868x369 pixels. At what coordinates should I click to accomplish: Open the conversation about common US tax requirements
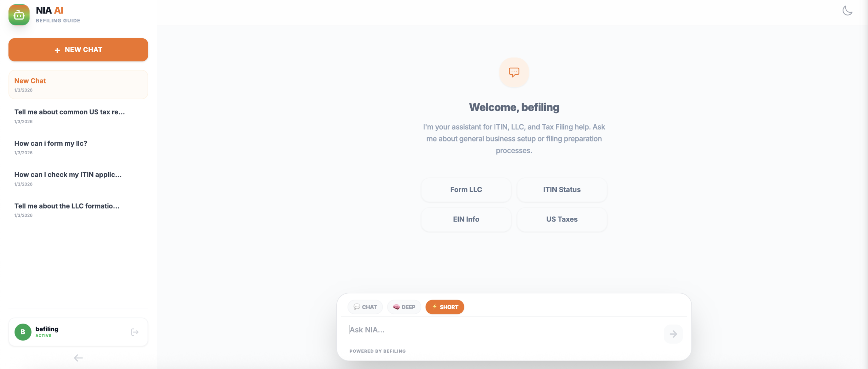(70, 116)
